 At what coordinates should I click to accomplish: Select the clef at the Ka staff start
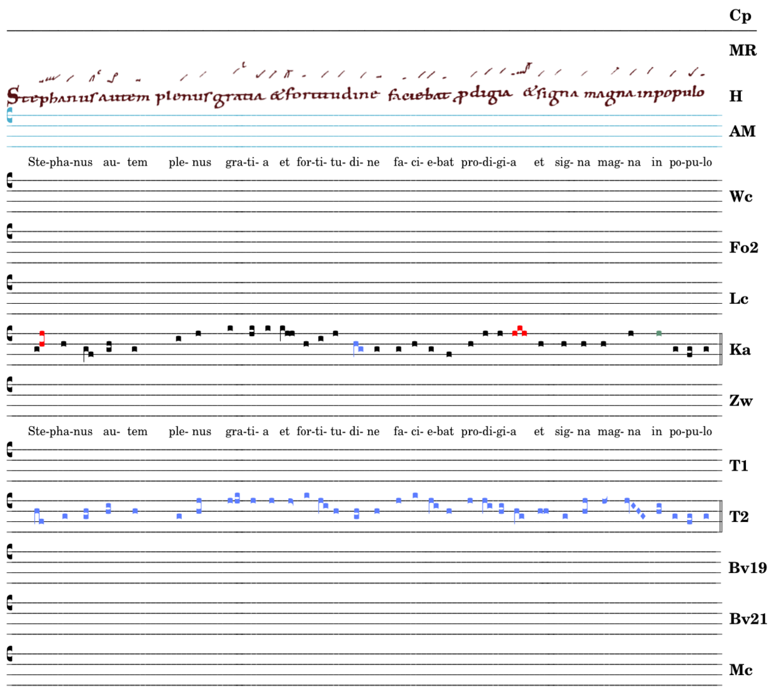(x=9, y=334)
